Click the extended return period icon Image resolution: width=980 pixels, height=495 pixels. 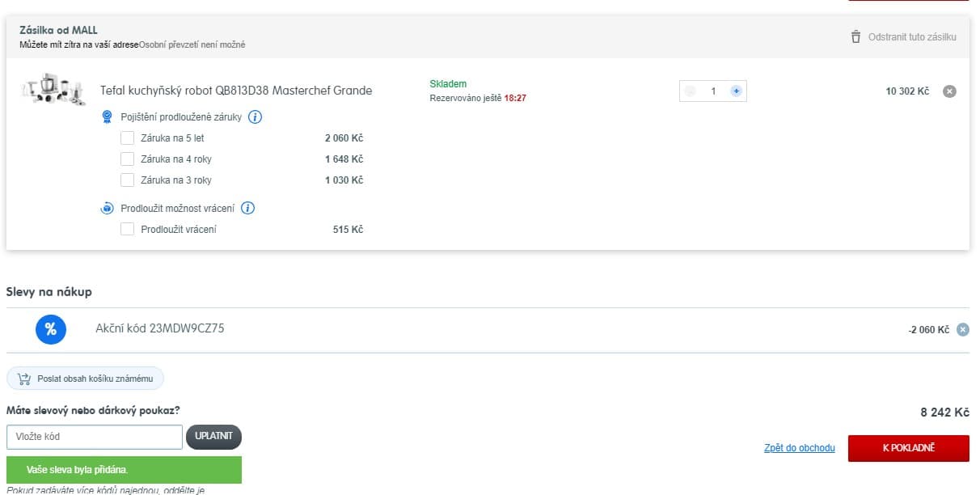(x=108, y=208)
